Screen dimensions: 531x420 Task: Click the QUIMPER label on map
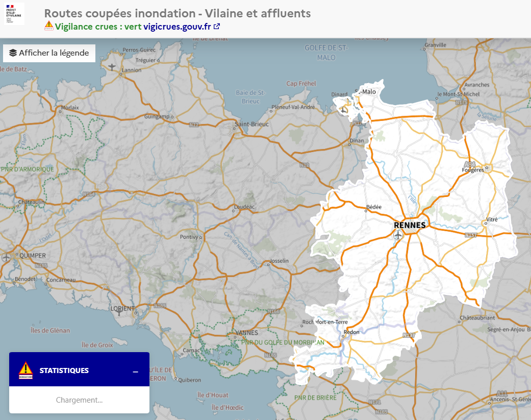click(x=33, y=256)
